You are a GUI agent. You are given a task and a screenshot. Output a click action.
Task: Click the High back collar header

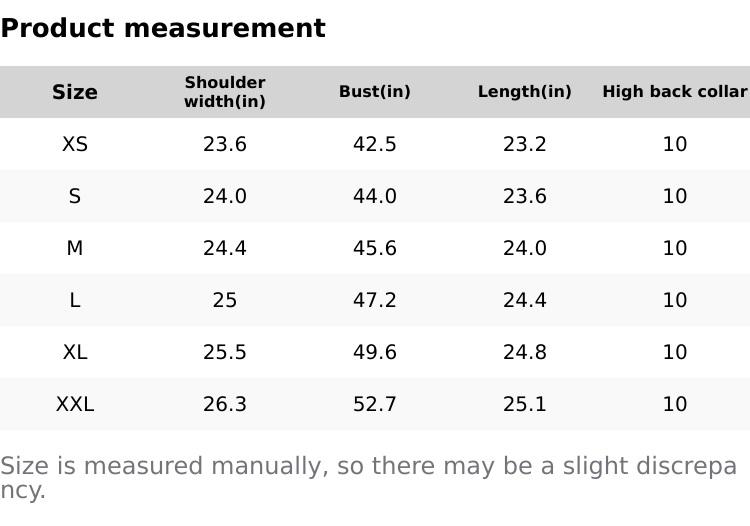(674, 92)
